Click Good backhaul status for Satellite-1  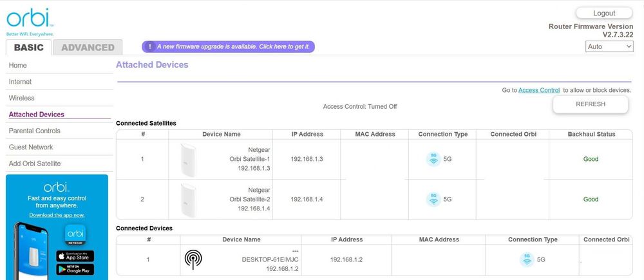(x=591, y=159)
